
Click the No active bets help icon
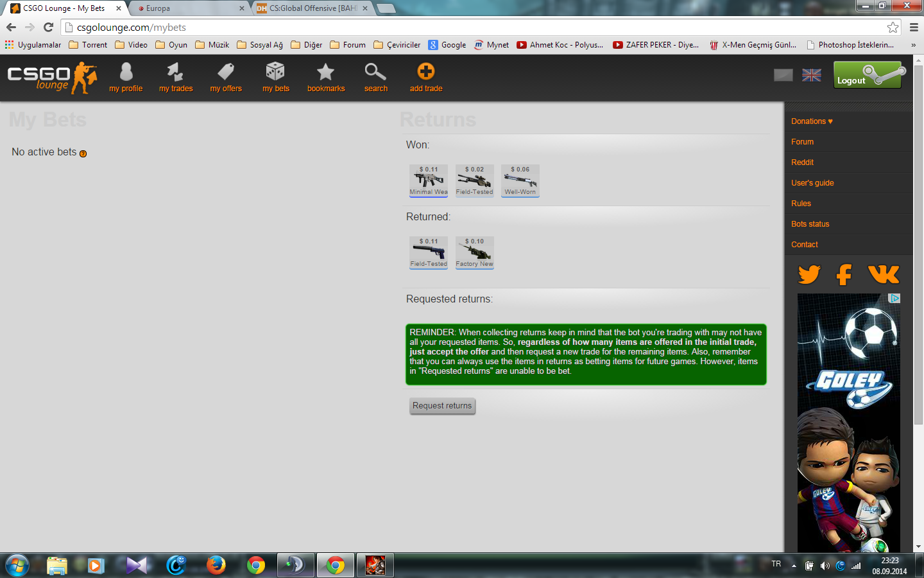click(83, 153)
